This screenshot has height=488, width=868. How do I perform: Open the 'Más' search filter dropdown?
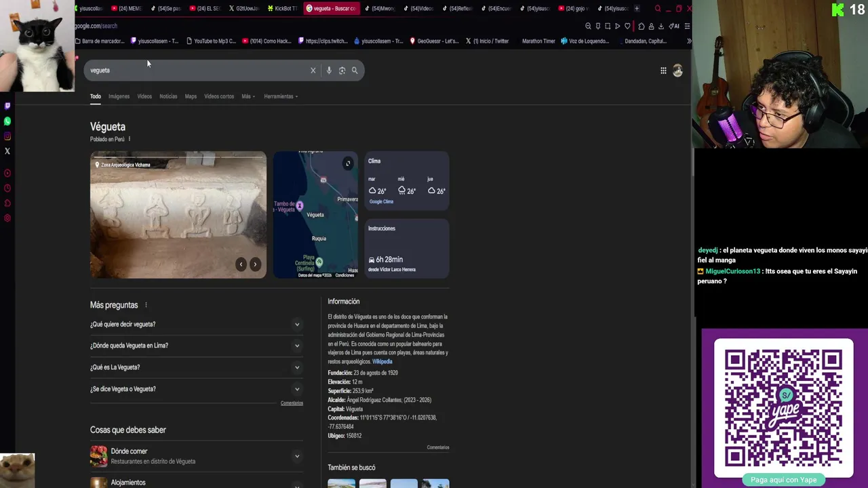248,96
